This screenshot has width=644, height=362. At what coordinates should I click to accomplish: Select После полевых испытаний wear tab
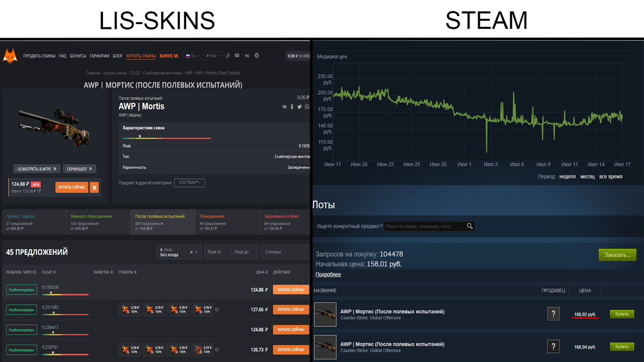click(x=163, y=222)
